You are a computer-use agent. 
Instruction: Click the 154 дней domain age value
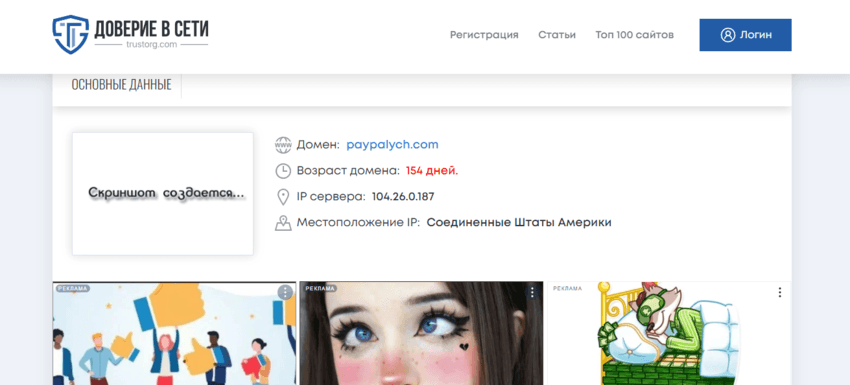(x=432, y=171)
